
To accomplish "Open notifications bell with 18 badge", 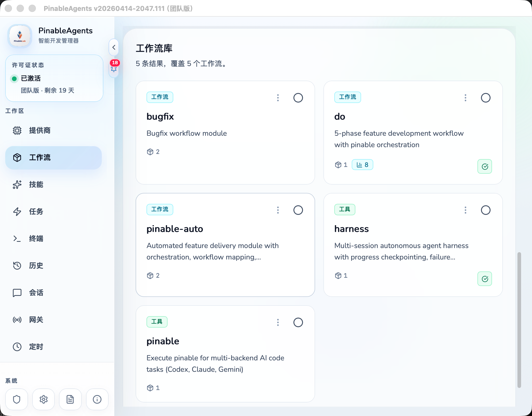I will click(x=114, y=68).
